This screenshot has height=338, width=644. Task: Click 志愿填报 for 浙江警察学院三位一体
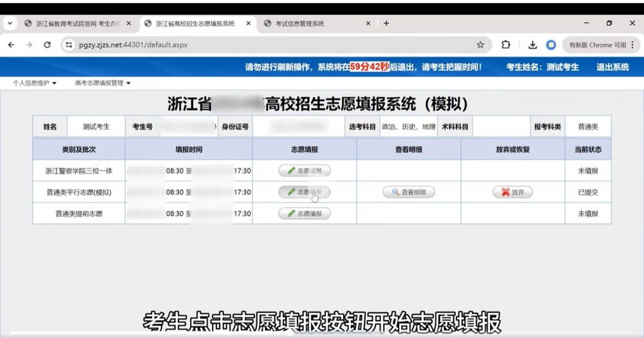tap(305, 171)
